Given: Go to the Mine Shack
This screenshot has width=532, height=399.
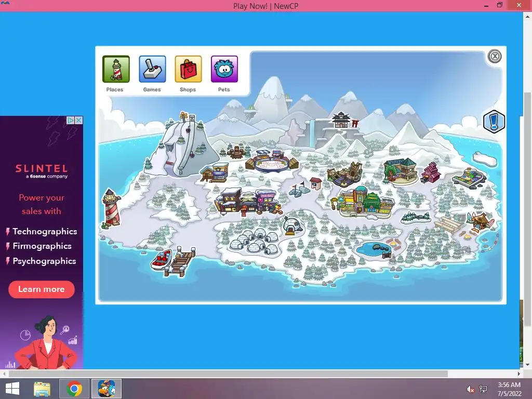Looking at the screenshot, I should pos(344,174).
